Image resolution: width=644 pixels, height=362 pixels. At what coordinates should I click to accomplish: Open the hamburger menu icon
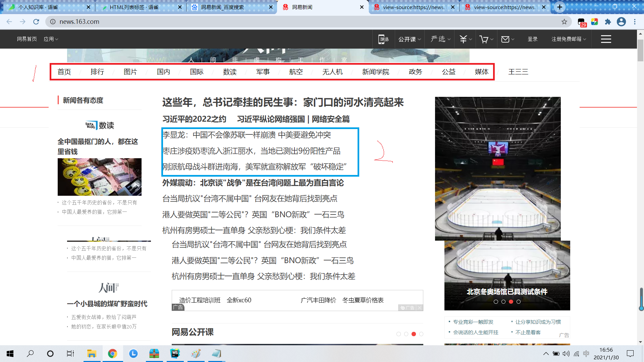pos(606,39)
